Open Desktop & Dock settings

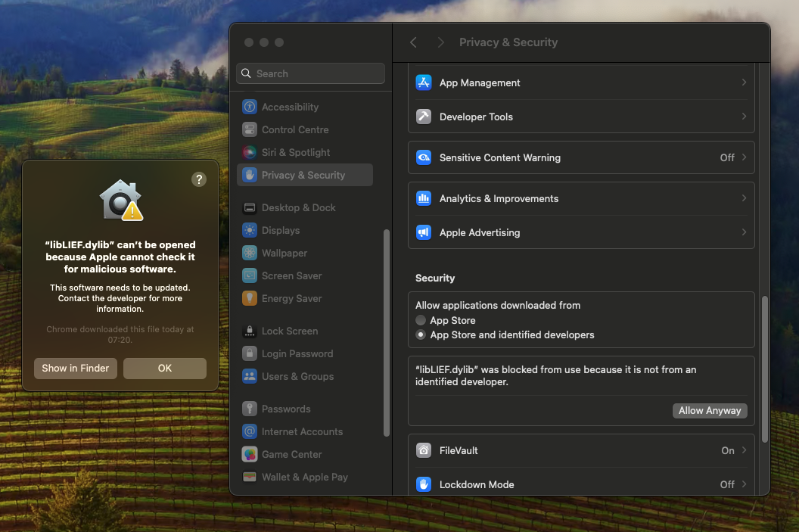pyautogui.click(x=305, y=207)
